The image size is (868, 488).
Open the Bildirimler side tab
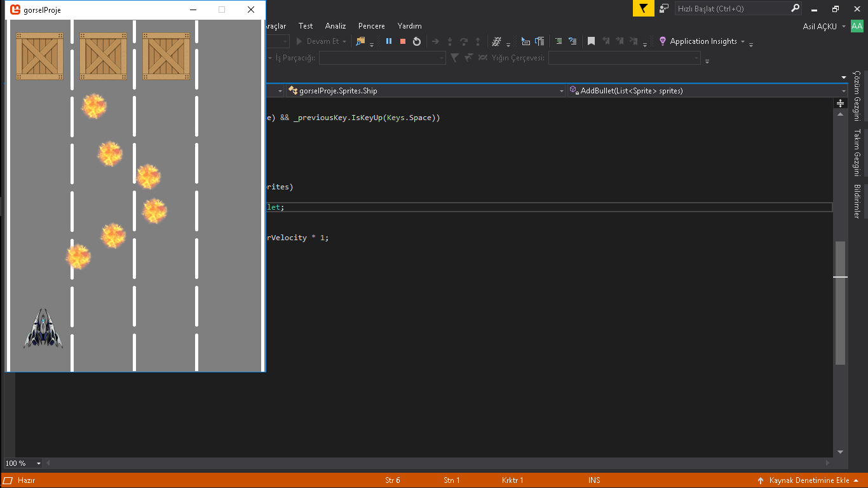pyautogui.click(x=857, y=201)
